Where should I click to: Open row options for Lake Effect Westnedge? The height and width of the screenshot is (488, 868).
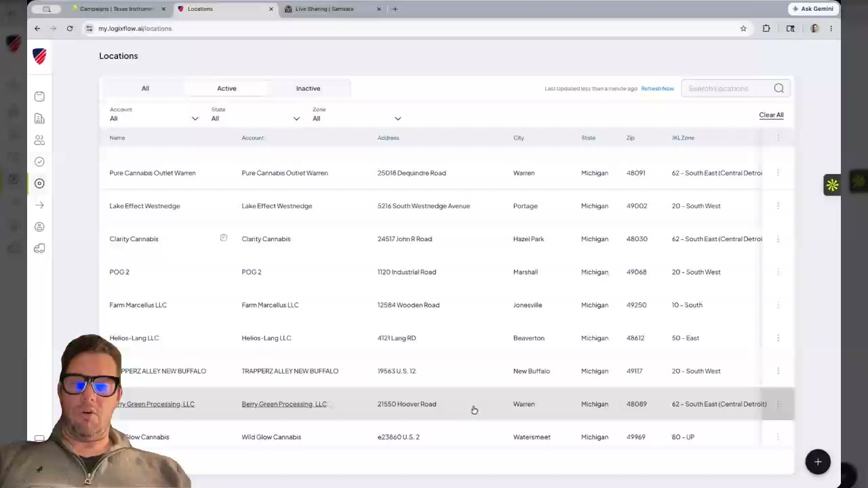click(x=778, y=206)
